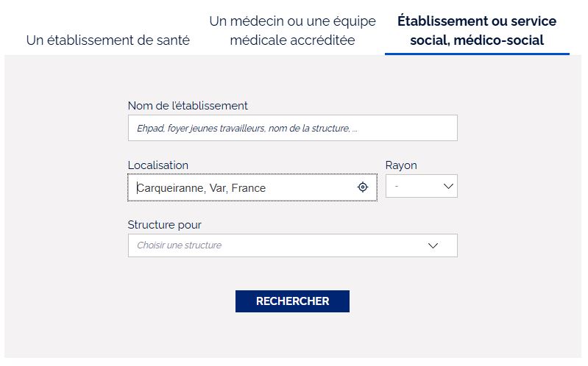Open Un médecin ou une équipe médicale tab
This screenshot has width=588, height=366.
[292, 30]
